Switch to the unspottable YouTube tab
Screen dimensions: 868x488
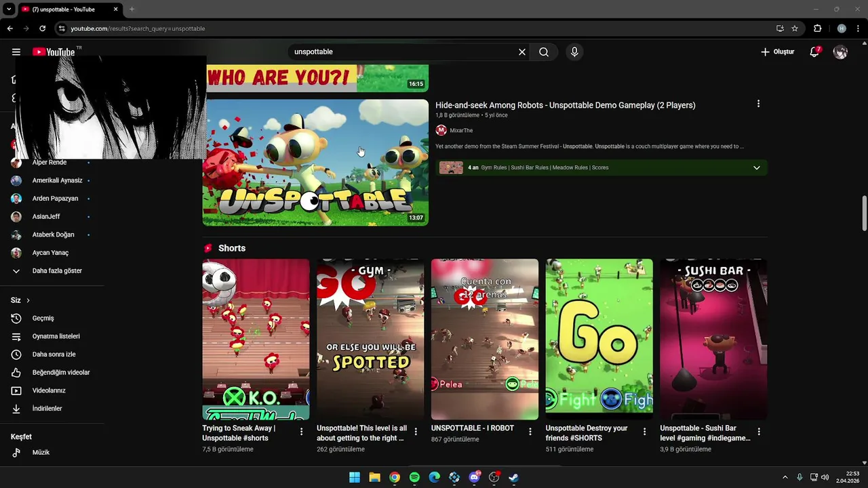(68, 9)
